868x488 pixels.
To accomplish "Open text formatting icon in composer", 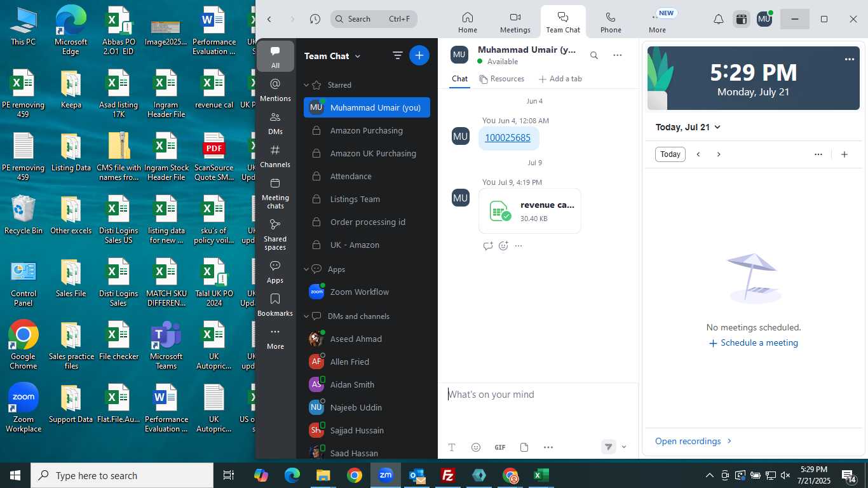I will point(452,447).
